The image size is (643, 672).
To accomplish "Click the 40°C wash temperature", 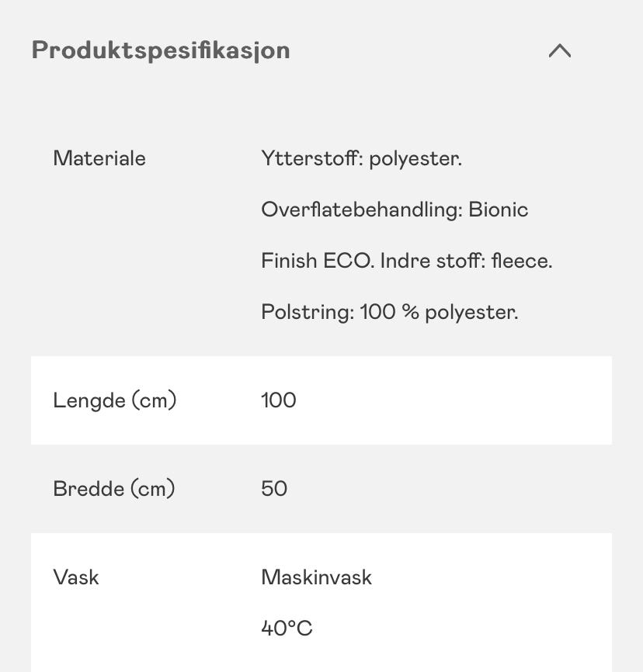I will [x=287, y=629].
